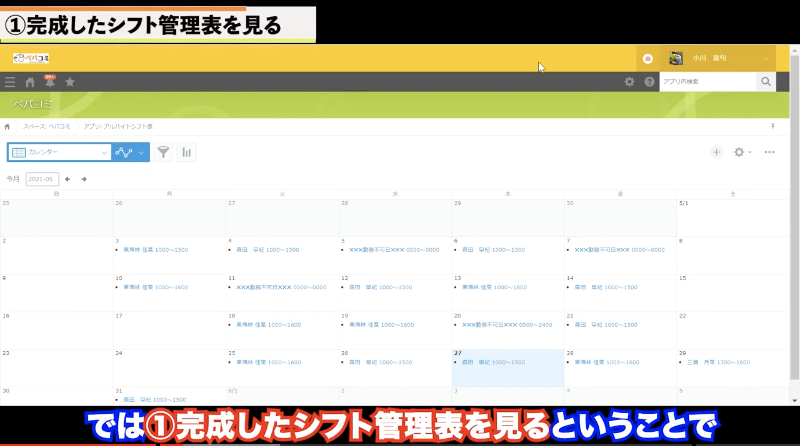This screenshot has width=800, height=446.
Task: Click the search magnifier button
Action: (x=766, y=82)
